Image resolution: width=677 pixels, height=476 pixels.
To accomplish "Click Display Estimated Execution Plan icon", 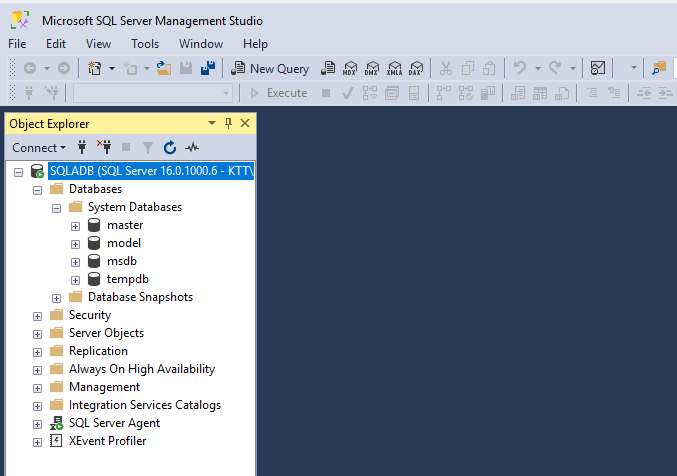I will (370, 93).
